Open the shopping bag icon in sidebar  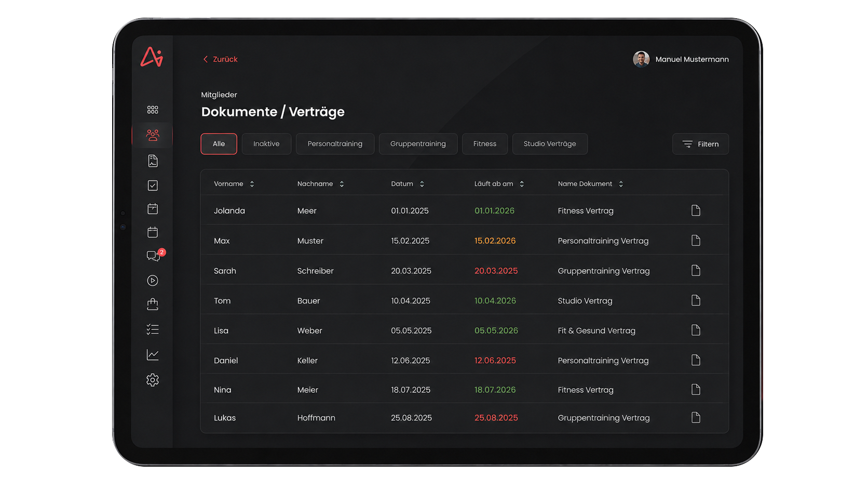(153, 305)
